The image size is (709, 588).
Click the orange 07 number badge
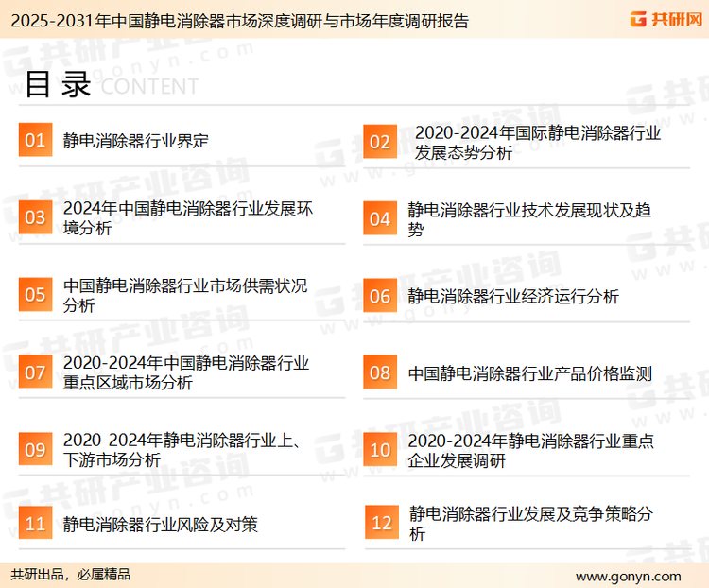pos(35,372)
